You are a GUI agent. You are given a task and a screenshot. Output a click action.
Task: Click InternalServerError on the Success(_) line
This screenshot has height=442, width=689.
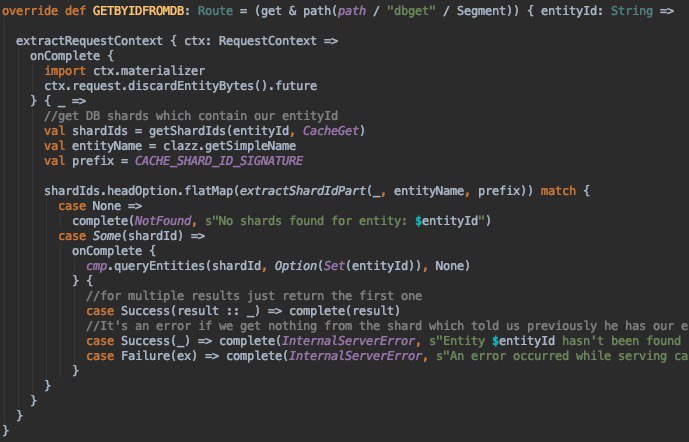348,341
